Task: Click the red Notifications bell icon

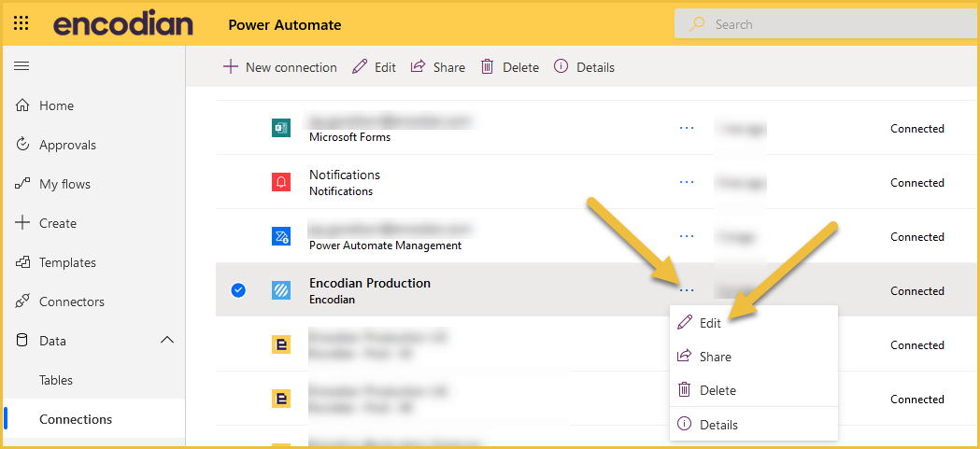Action: 281,183
